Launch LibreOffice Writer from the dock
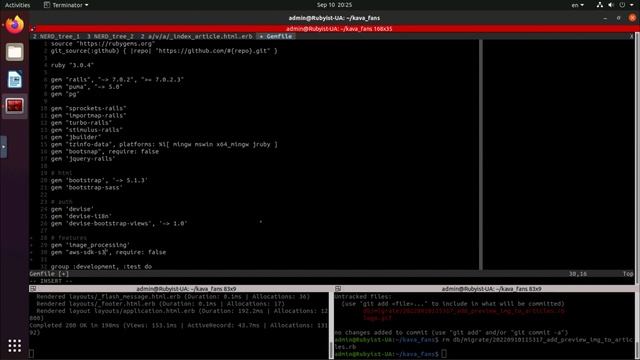640x360 pixels. point(15,79)
